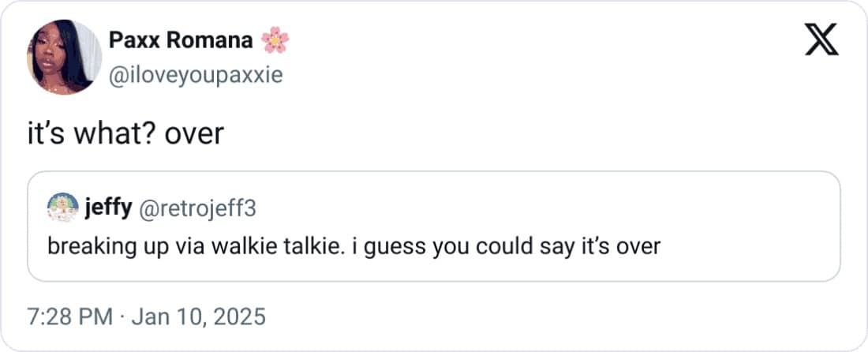Click jeffy's small avatar in quoted post
Image resolution: width=868 pixels, height=352 pixels.
[62, 208]
